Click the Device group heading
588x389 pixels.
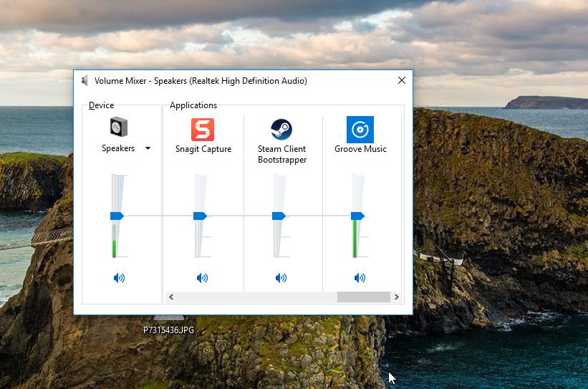tap(101, 105)
